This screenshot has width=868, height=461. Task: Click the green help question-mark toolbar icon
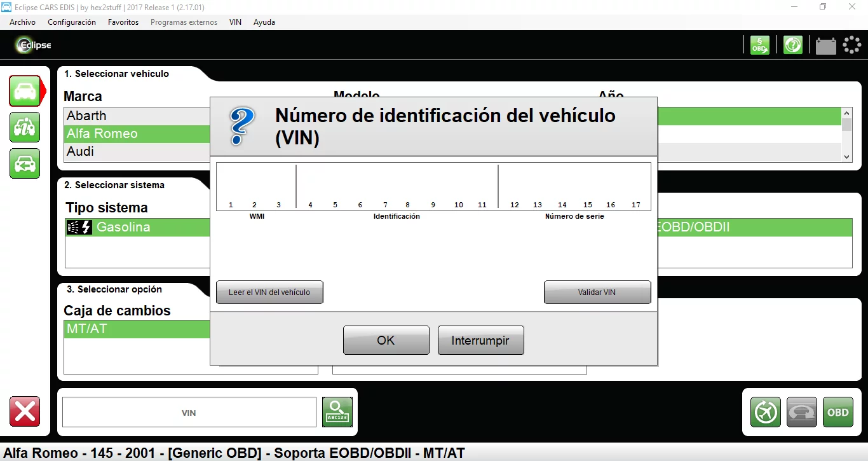(792, 45)
